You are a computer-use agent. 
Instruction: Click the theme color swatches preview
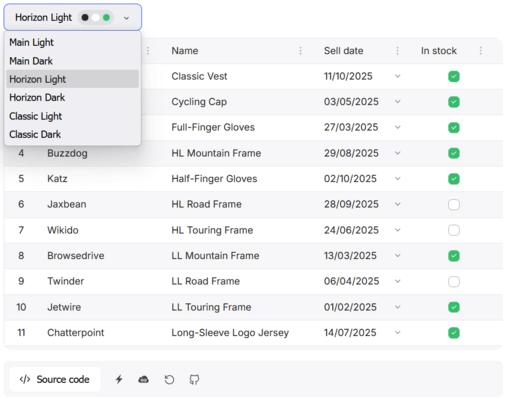(96, 17)
